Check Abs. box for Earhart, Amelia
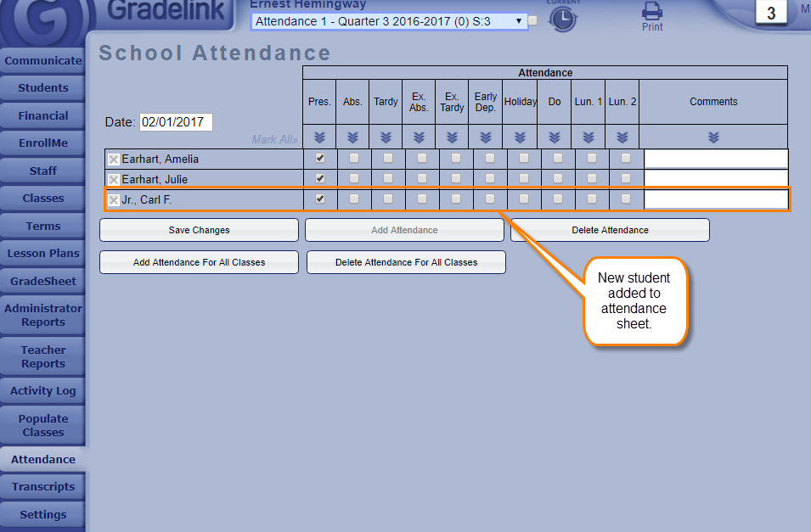The image size is (811, 532). pyautogui.click(x=354, y=159)
